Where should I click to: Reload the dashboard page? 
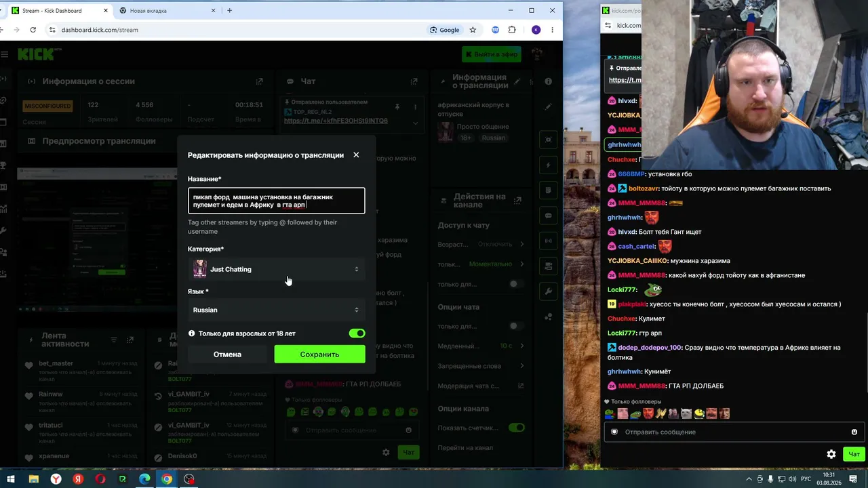pyautogui.click(x=33, y=30)
